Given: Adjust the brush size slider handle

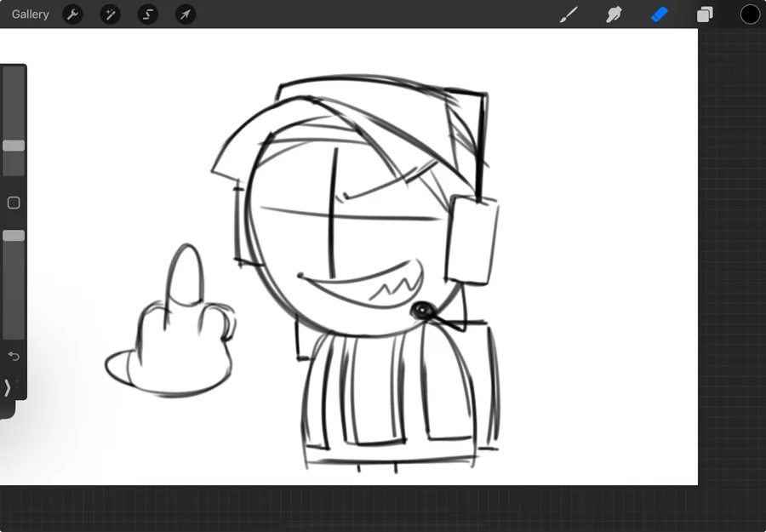Looking at the screenshot, I should point(14,146).
